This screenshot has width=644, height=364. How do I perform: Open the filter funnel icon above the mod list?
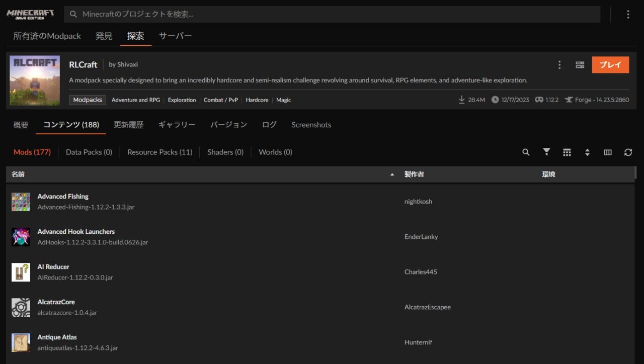pos(546,152)
